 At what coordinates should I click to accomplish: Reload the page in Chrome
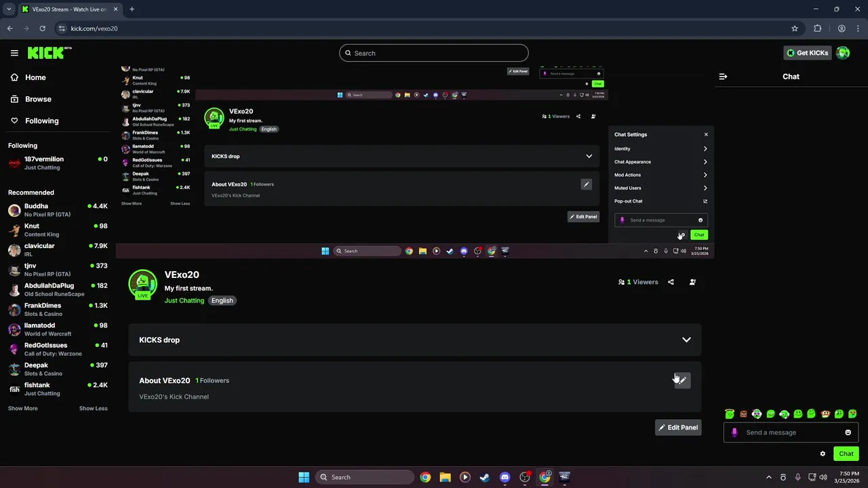(x=42, y=28)
